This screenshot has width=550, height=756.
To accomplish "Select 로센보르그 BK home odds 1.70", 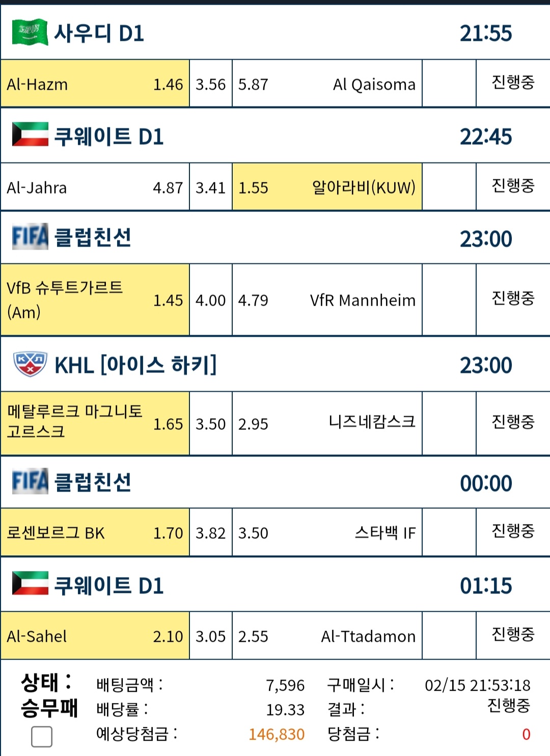I will tap(95, 532).
